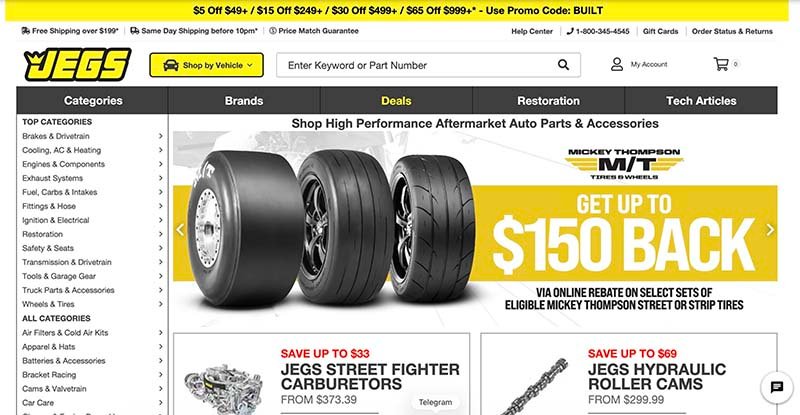Viewport: 800px width, 415px height.
Task: Open the Deals tab
Action: click(396, 101)
